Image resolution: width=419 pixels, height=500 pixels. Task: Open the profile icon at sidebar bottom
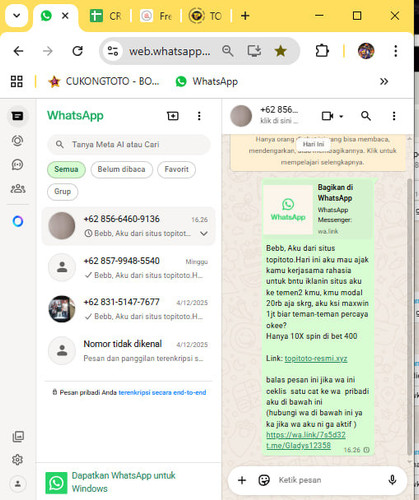pos(18,484)
